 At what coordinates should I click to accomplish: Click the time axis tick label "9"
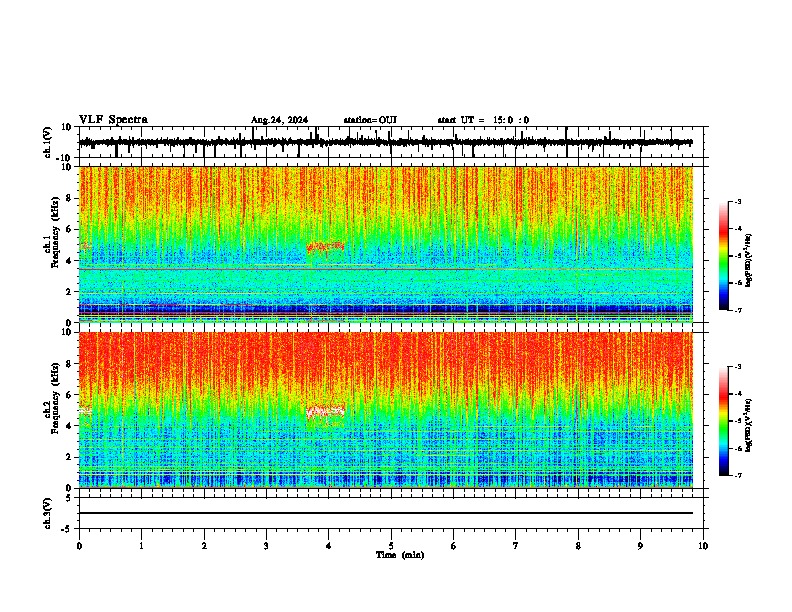pyautogui.click(x=640, y=546)
